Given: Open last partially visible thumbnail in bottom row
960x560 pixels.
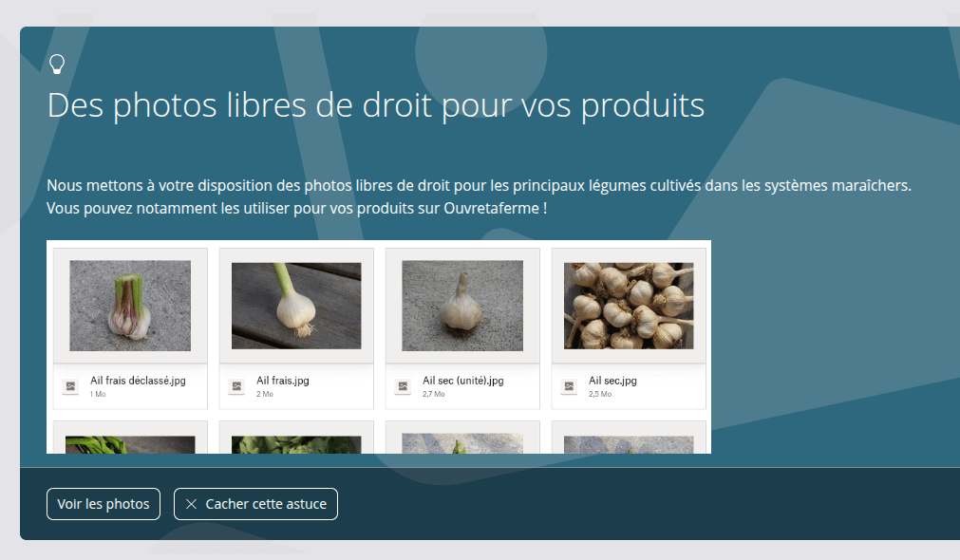Looking at the screenshot, I should point(629,444).
